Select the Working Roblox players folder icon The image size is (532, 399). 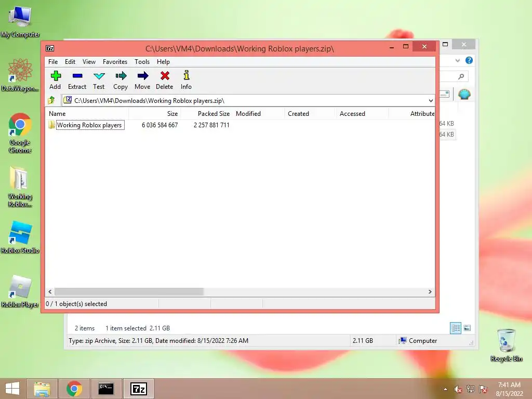click(51, 125)
